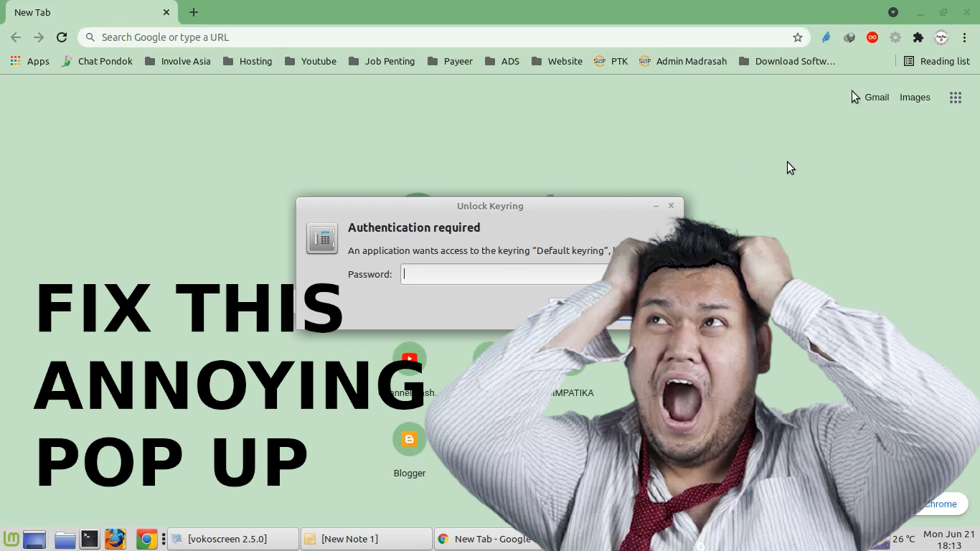
Task: Close the New Tab tab
Action: [166, 12]
